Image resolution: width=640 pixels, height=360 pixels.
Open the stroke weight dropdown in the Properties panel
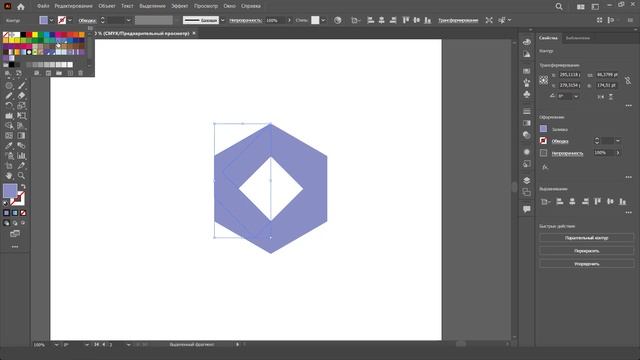[618, 141]
